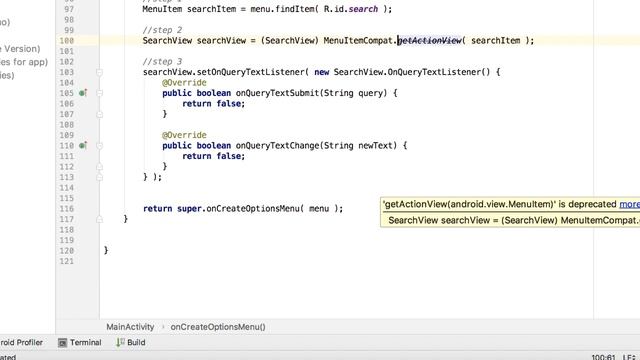Image resolution: width=640 pixels, height=360 pixels.
Task: Click the tooltip's deprecation message text
Action: pyautogui.click(x=500, y=204)
